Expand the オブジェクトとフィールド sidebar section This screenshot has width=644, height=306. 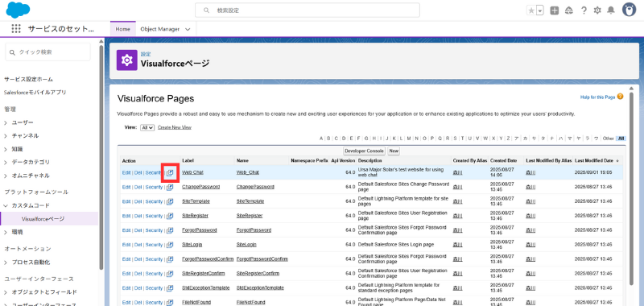(6, 292)
